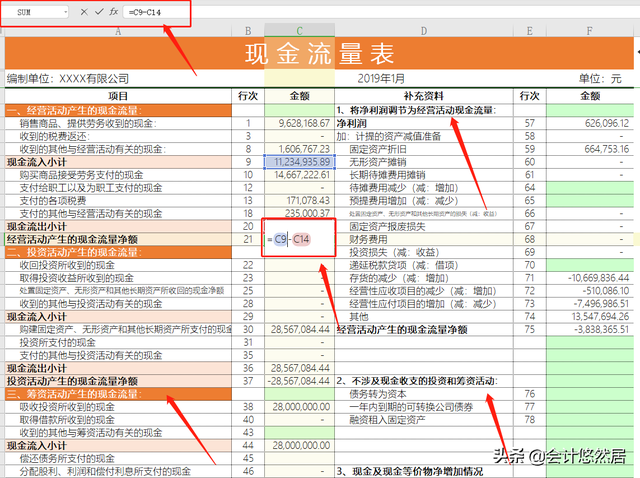Click row 无形资产摊销
Screen dimensions: 640x478
(424, 162)
